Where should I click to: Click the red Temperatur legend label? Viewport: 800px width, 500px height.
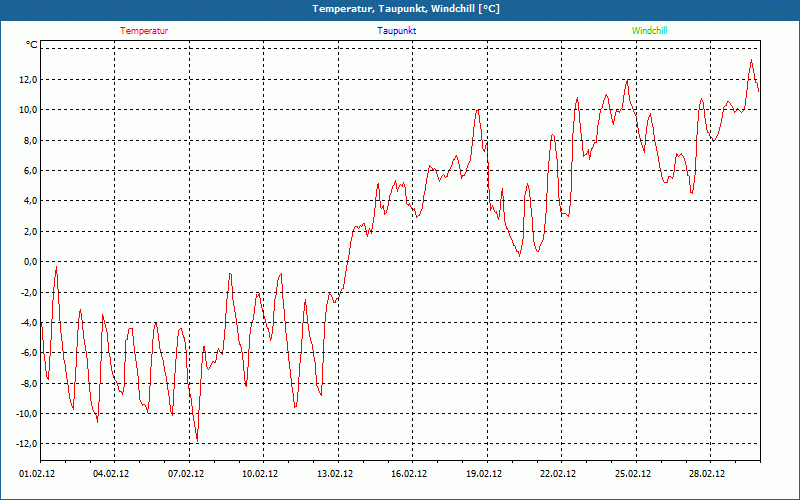point(144,31)
